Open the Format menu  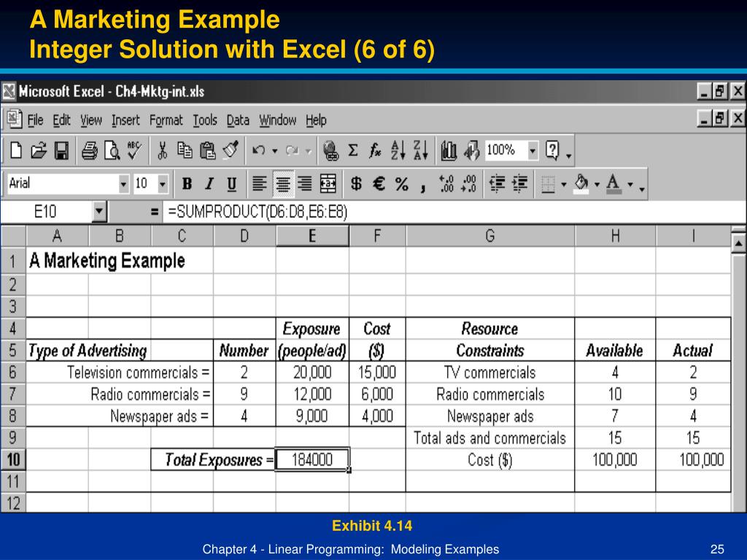166,120
